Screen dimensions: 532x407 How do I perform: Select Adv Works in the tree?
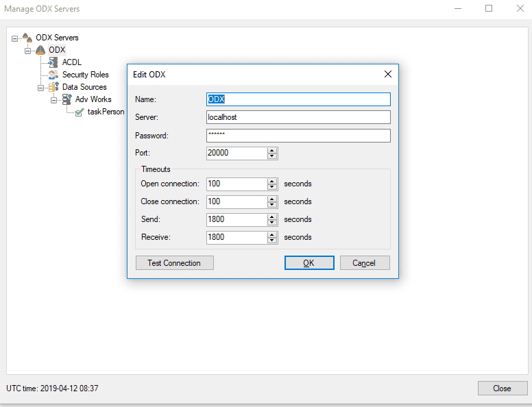pyautogui.click(x=93, y=99)
